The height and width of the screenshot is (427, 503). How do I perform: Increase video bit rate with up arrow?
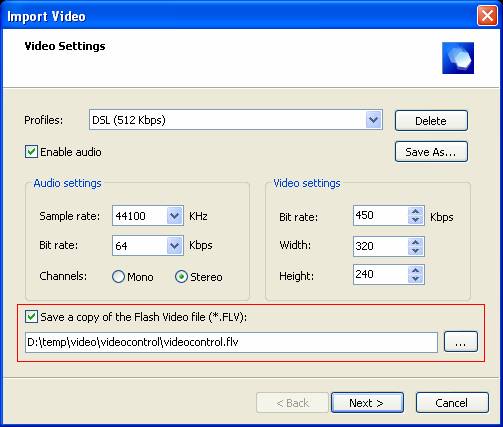click(x=415, y=211)
